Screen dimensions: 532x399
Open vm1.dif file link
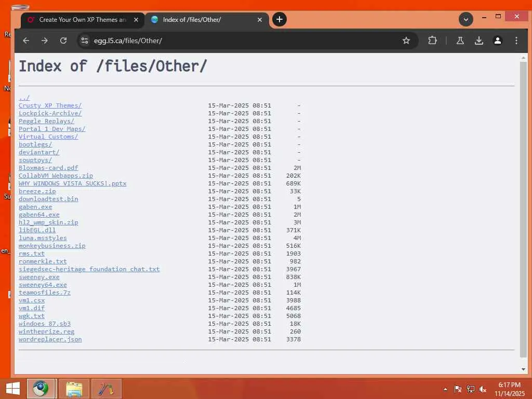coord(32,309)
